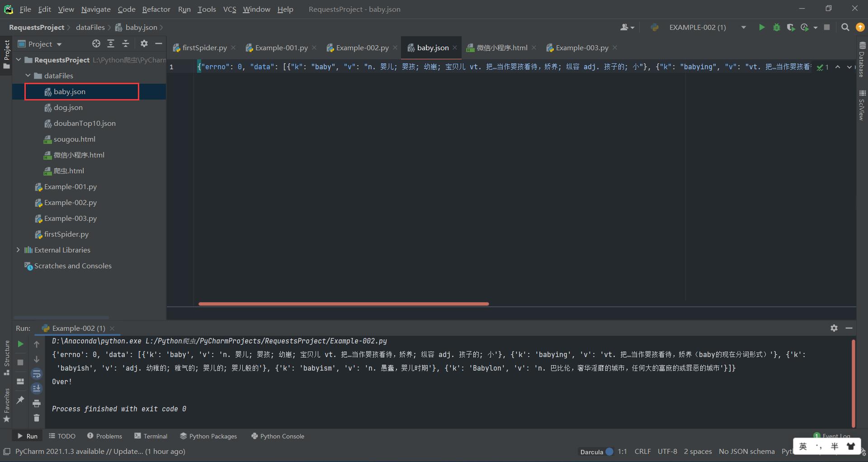Image resolution: width=868 pixels, height=462 pixels.
Task: Clear all console output with trash icon
Action: (x=37, y=418)
